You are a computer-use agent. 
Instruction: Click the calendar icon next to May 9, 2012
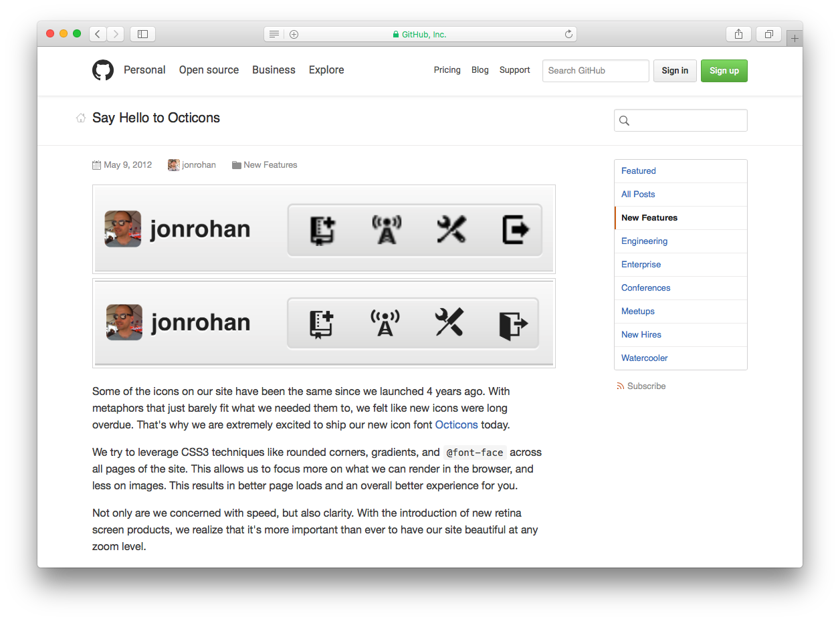[96, 164]
